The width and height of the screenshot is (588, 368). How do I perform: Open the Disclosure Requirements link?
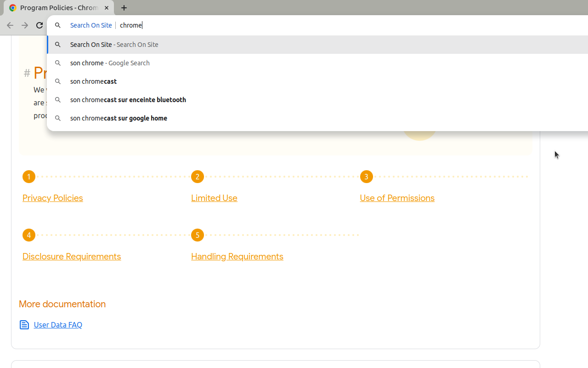[x=72, y=256]
